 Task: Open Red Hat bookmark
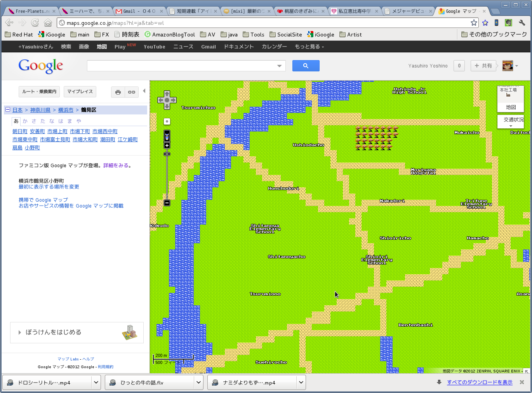point(19,35)
